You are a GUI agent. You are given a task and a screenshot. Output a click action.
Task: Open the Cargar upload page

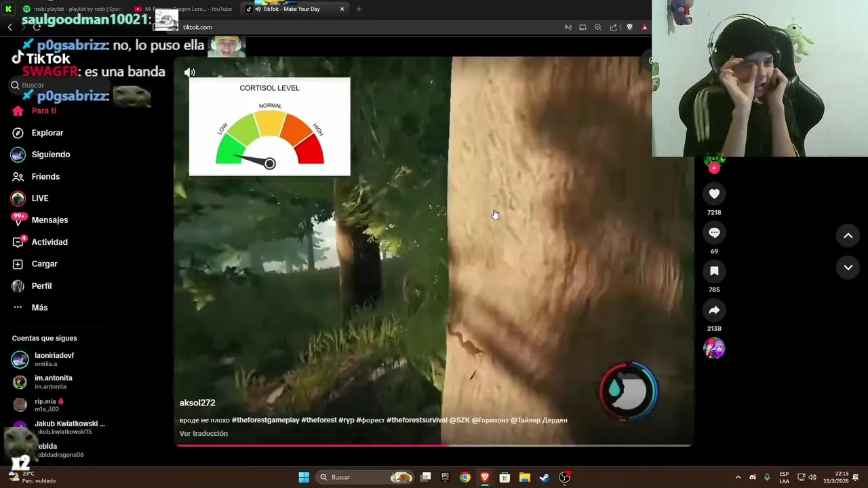(35, 264)
